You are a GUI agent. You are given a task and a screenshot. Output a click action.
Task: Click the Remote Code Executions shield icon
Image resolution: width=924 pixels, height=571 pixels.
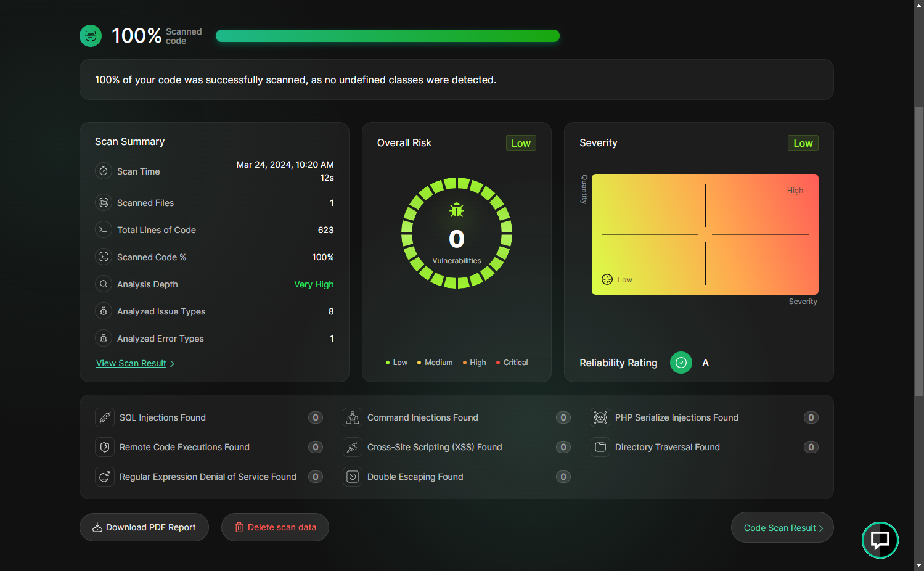(x=105, y=447)
